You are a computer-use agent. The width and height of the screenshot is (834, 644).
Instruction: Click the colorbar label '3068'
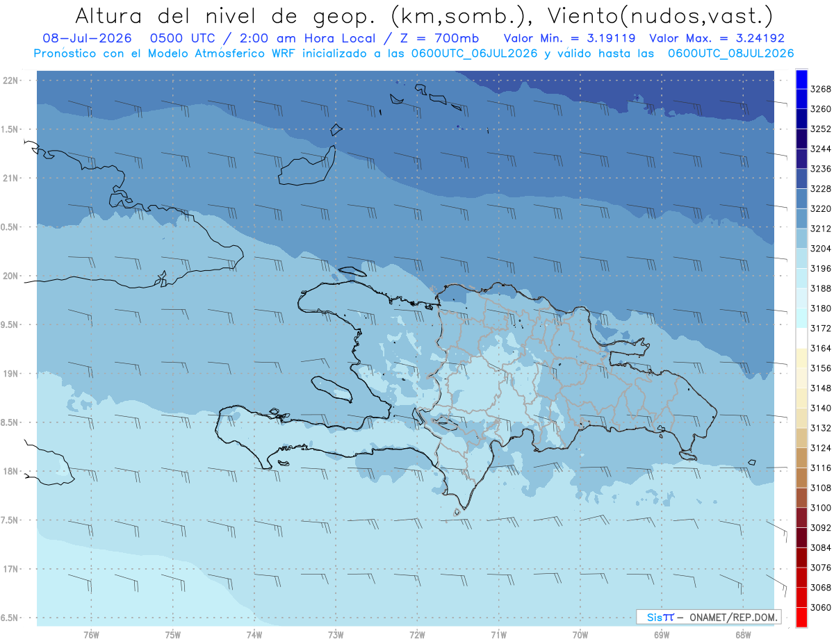tap(821, 588)
